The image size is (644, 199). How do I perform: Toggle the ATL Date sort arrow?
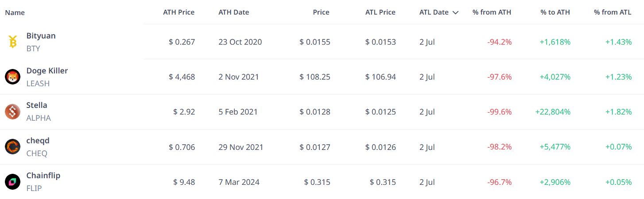coord(455,12)
